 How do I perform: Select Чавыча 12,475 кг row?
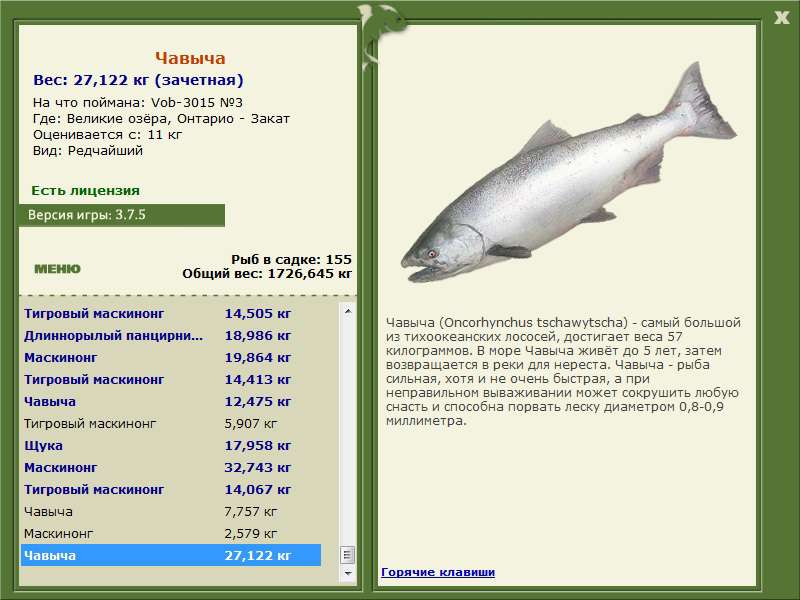pyautogui.click(x=171, y=402)
